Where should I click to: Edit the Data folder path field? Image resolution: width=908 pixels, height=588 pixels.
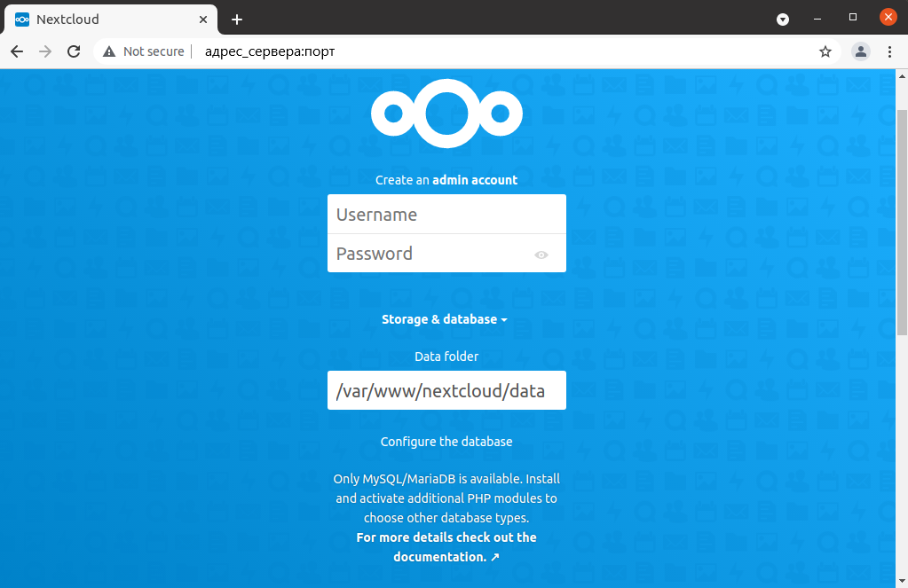pos(446,390)
